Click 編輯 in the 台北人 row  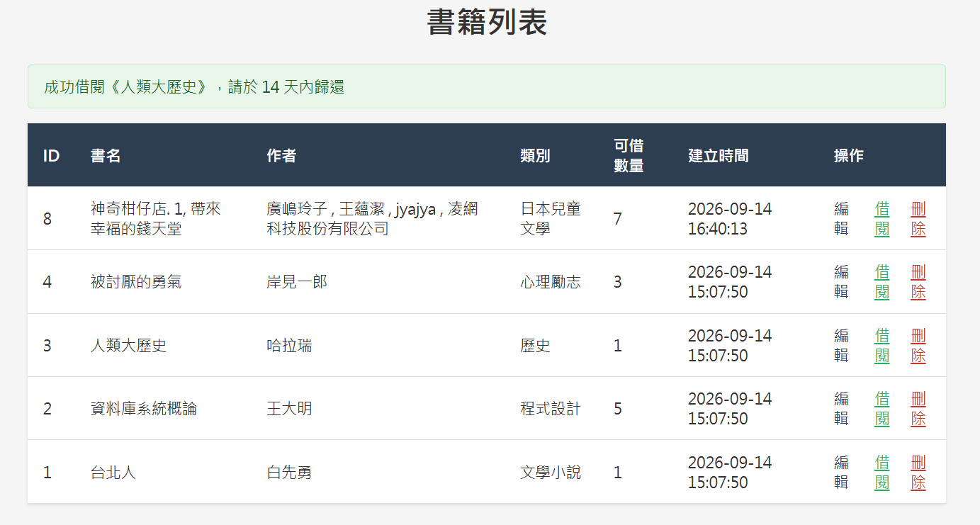point(841,473)
